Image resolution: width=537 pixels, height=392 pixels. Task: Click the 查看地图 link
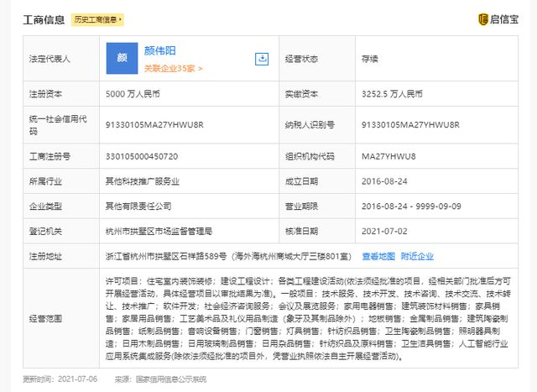(x=378, y=256)
